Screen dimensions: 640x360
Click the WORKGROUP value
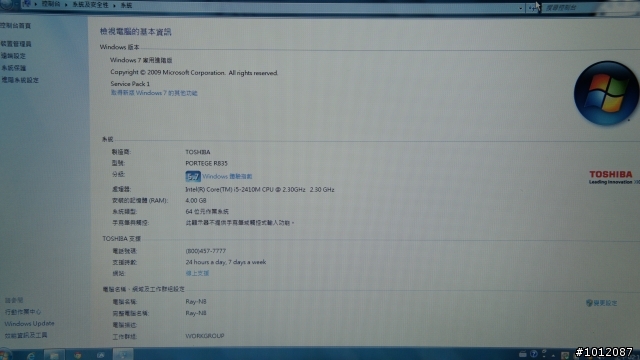tap(205, 336)
